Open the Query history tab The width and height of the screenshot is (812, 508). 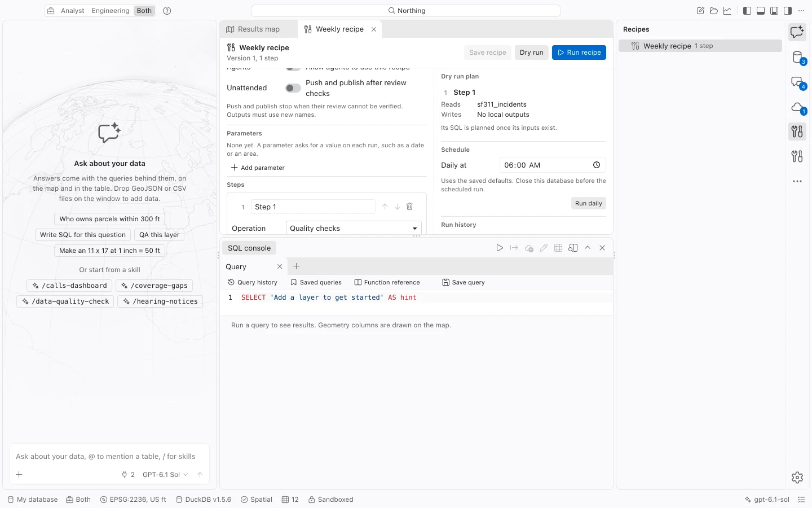click(253, 282)
